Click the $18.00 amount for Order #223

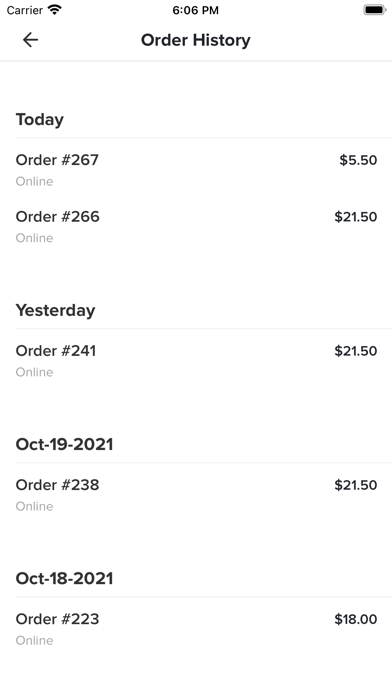pos(356,619)
